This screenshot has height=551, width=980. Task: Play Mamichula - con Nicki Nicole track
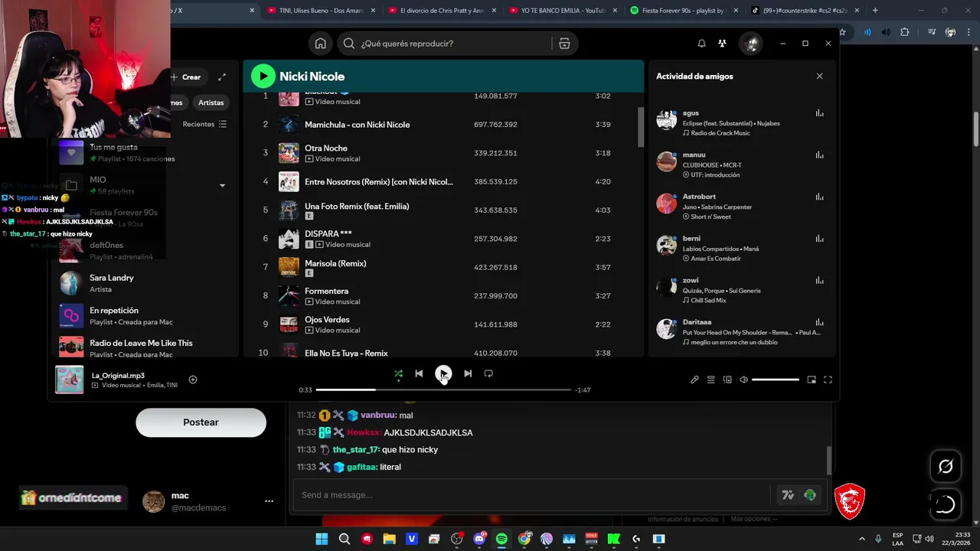(x=444, y=124)
